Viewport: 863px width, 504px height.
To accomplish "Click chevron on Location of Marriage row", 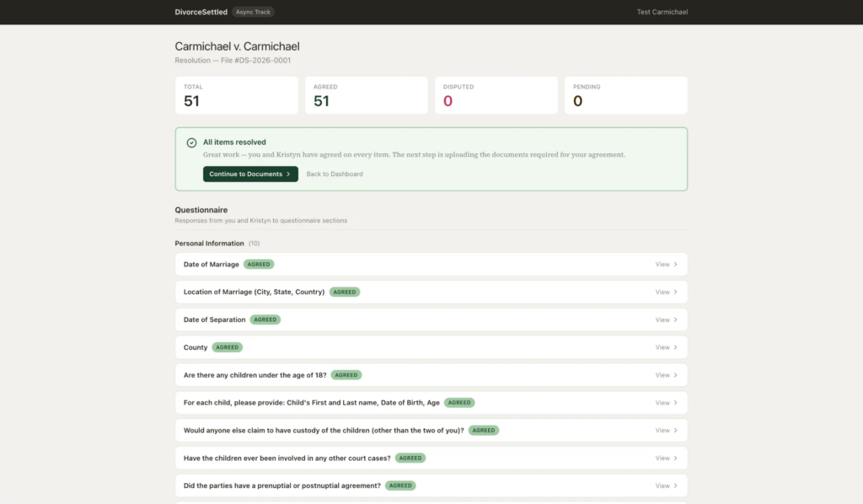I will coord(676,292).
